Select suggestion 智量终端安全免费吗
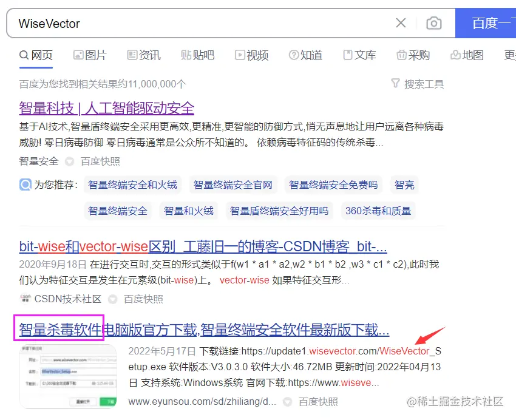The image size is (516, 420). pos(333,185)
